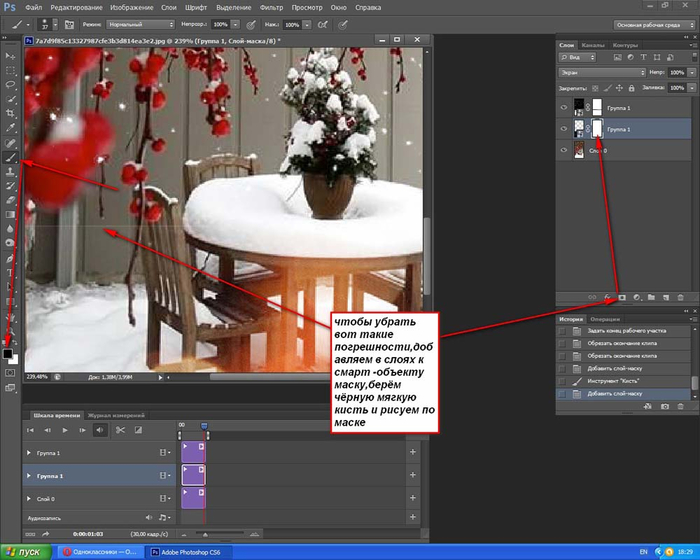Filter layers by type layers (T icon)

[x=643, y=57]
